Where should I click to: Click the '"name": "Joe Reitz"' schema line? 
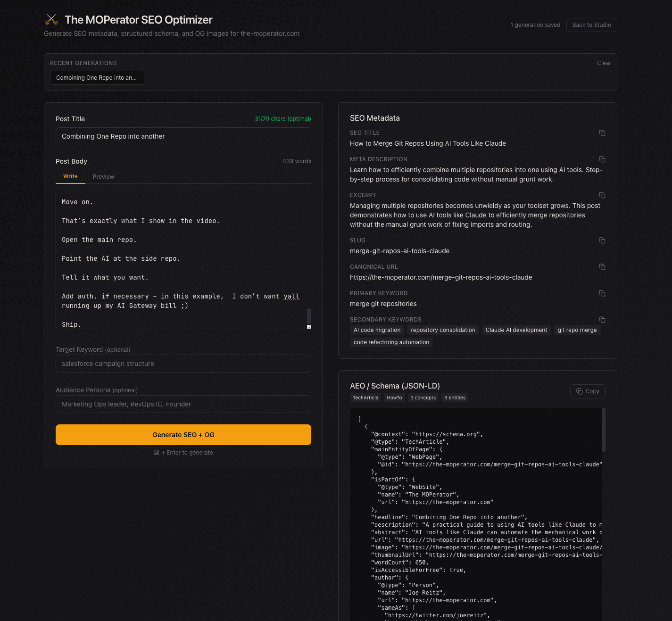click(x=412, y=593)
